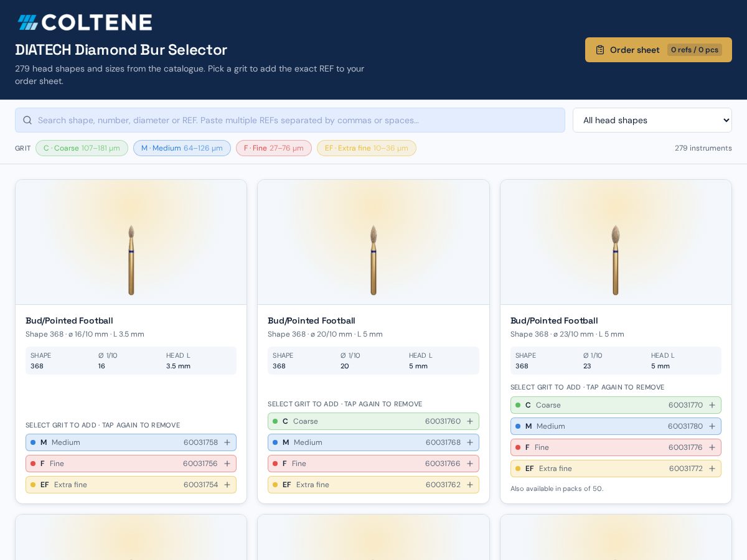Viewport: 747px width, 560px height.
Task: Click the 279 instruments count
Action: point(703,148)
